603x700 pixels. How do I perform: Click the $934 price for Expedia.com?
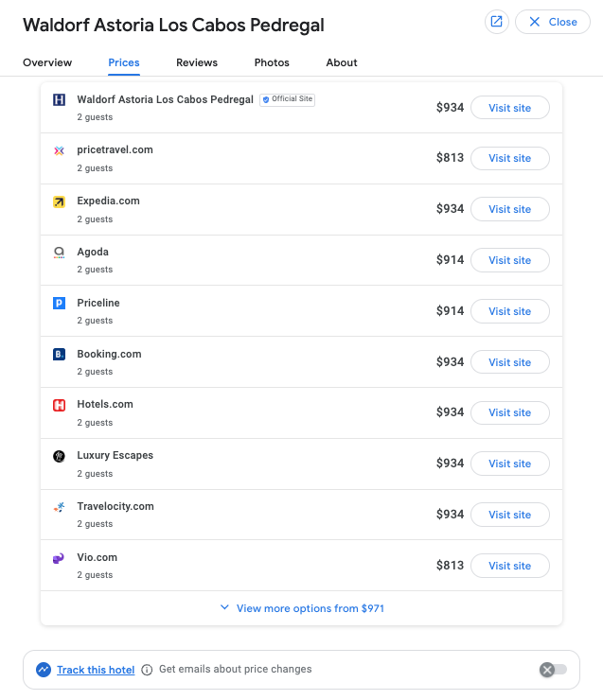(x=450, y=208)
